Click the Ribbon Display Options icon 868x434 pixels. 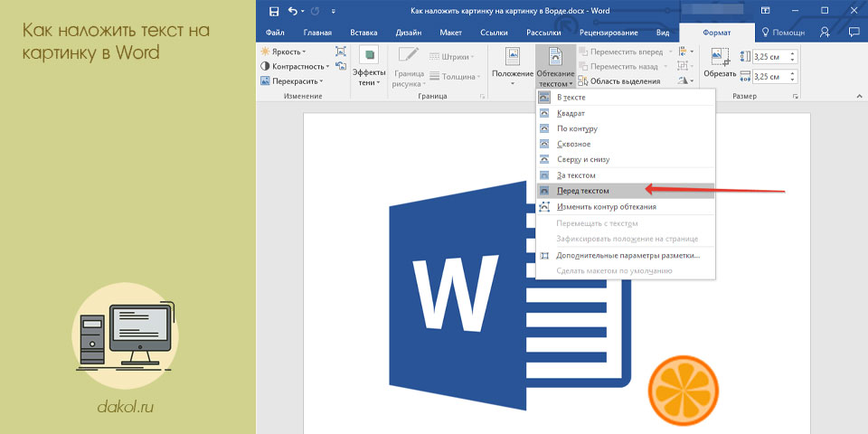766,11
